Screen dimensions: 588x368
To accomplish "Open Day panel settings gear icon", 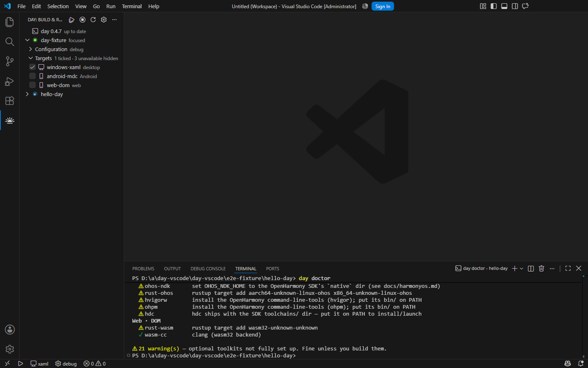I will point(104,20).
